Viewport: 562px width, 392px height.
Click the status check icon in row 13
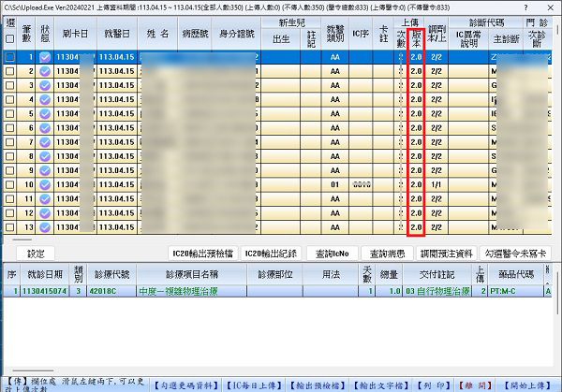coord(45,227)
